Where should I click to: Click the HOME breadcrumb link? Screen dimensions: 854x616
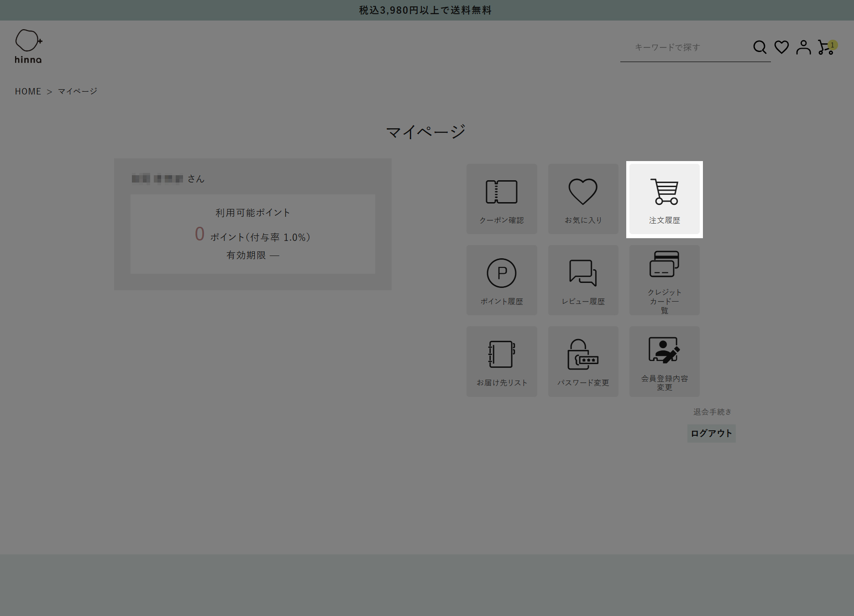coord(28,91)
